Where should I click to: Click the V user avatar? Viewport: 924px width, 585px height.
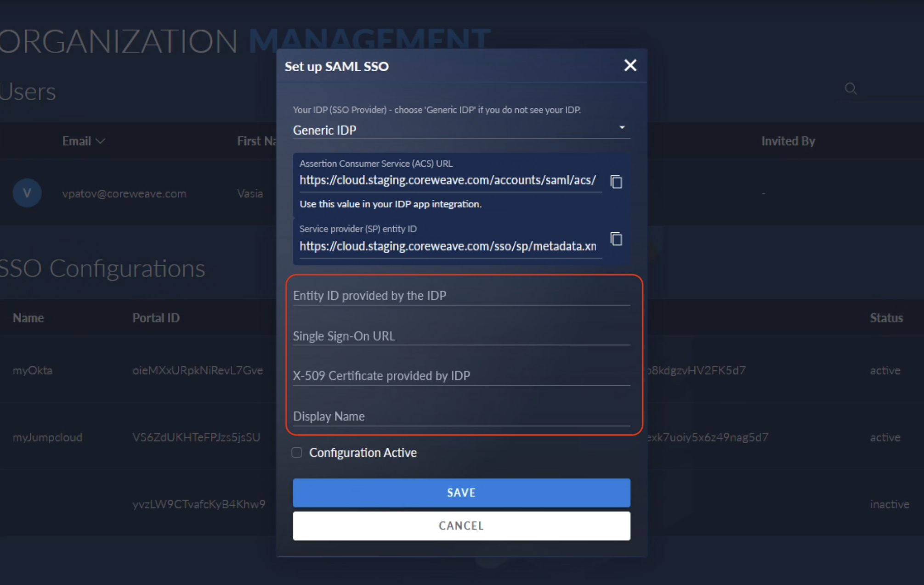(27, 193)
